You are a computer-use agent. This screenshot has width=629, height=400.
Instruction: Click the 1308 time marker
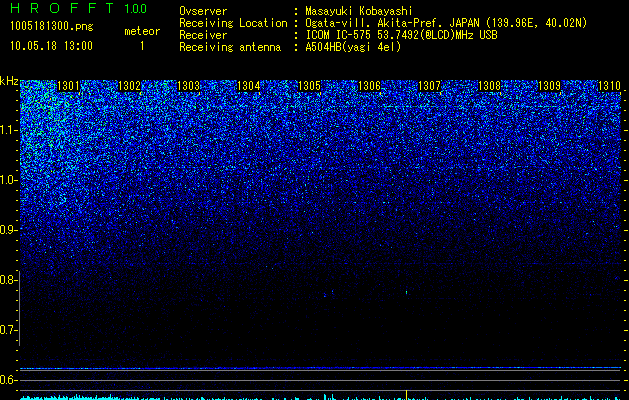[x=489, y=86]
